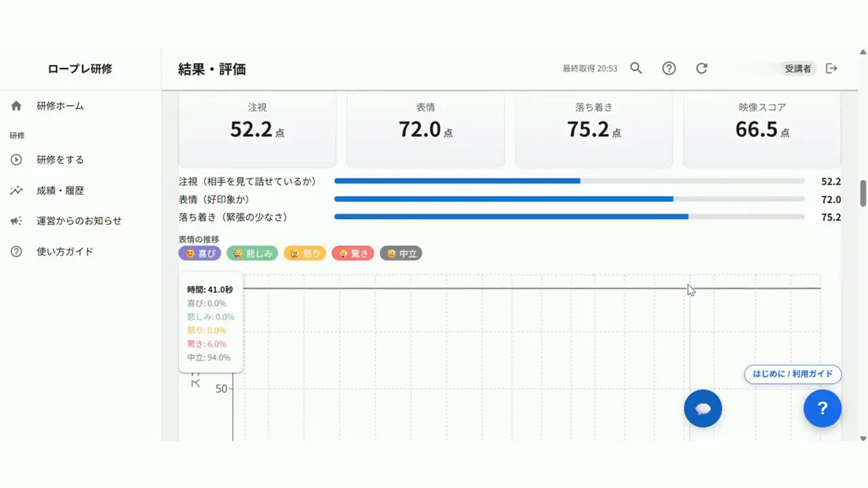
Task: Click the 最終取得 20:53 timestamp
Action: click(590, 68)
